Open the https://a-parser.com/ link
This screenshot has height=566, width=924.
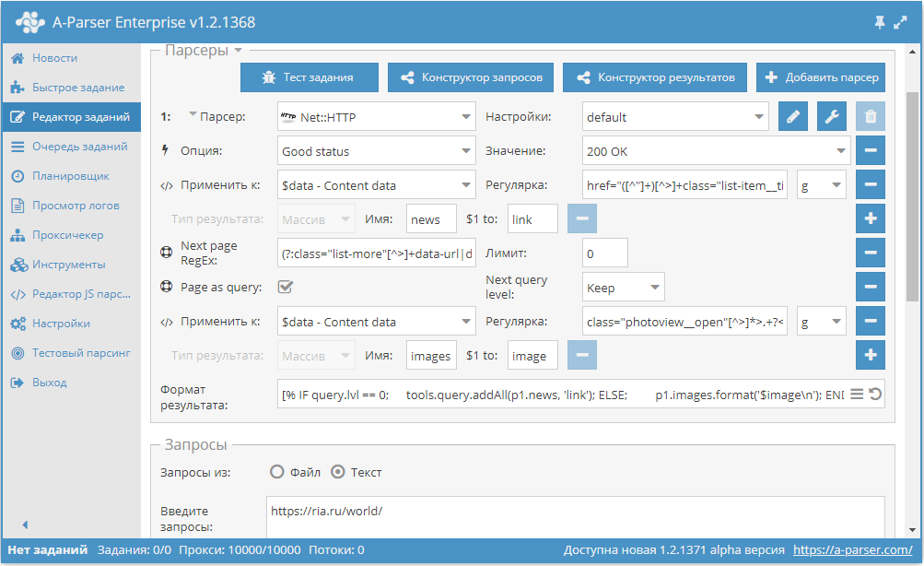tap(853, 549)
